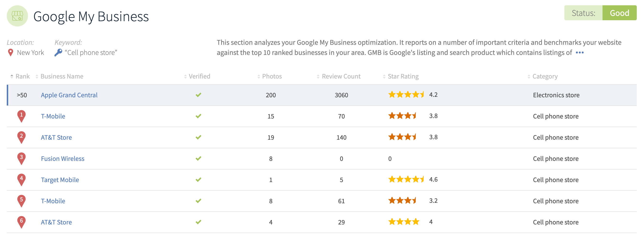Click the verified checkmark for Apple Grand Central

[x=199, y=95]
